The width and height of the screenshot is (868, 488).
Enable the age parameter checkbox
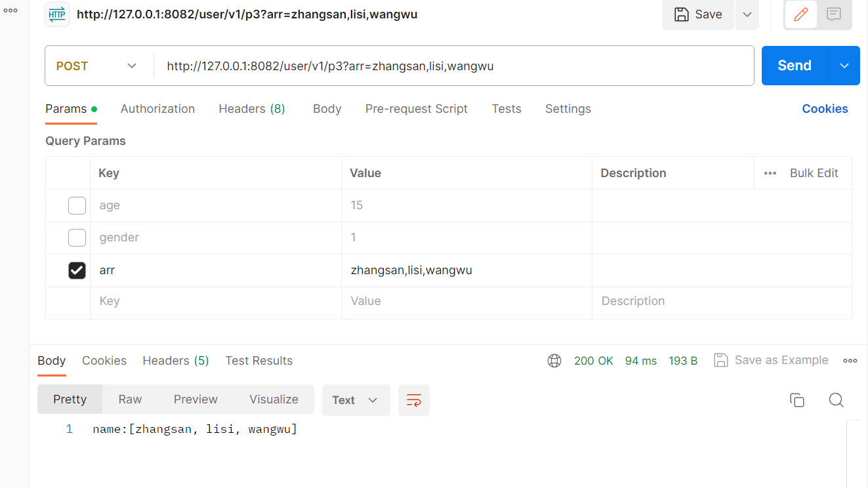[x=77, y=205]
